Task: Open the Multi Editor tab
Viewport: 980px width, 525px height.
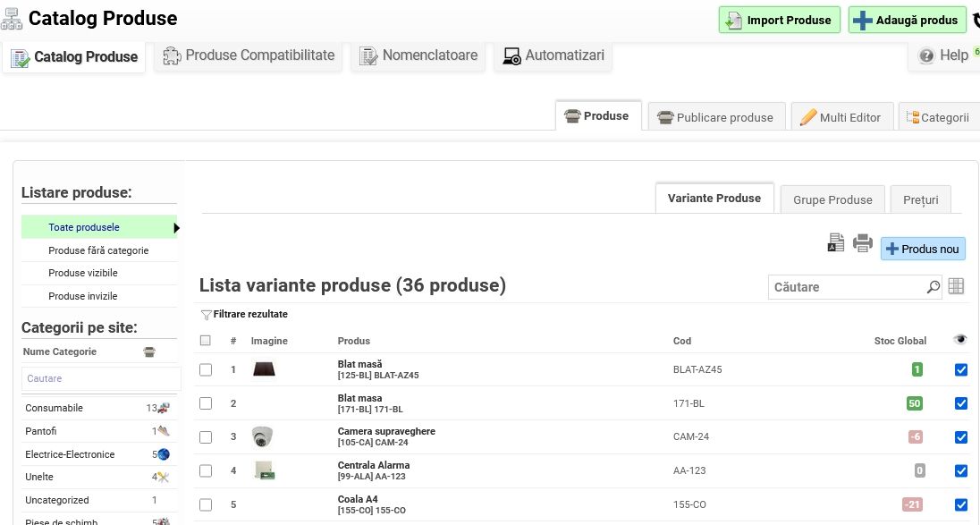Action: [x=841, y=117]
